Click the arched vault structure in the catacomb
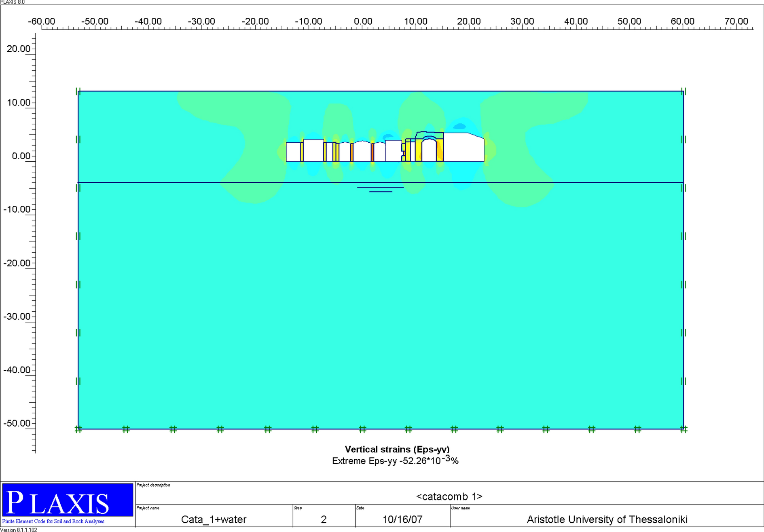Screen dimensions: 764x532 [429, 149]
